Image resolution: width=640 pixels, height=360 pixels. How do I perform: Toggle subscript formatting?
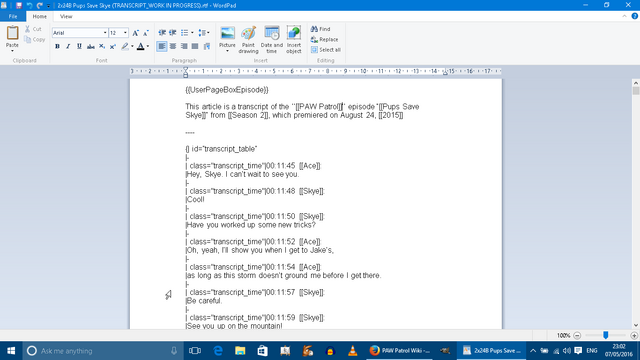102,47
